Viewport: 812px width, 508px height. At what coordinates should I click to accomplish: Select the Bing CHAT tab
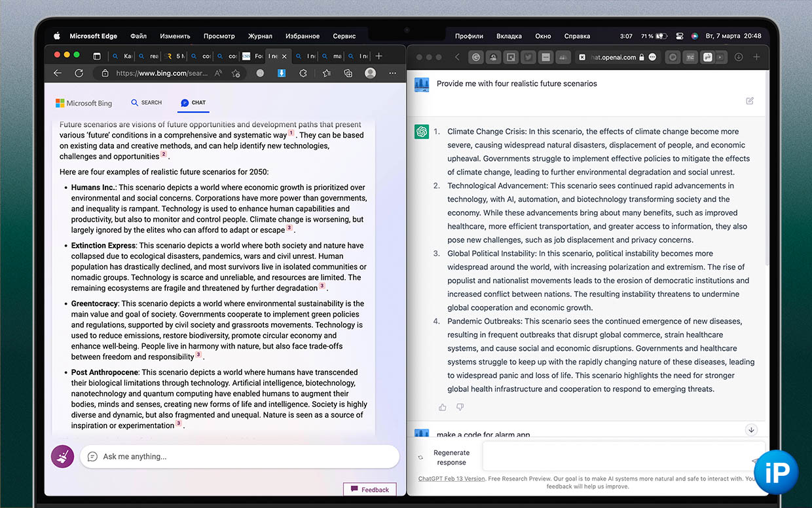click(193, 103)
